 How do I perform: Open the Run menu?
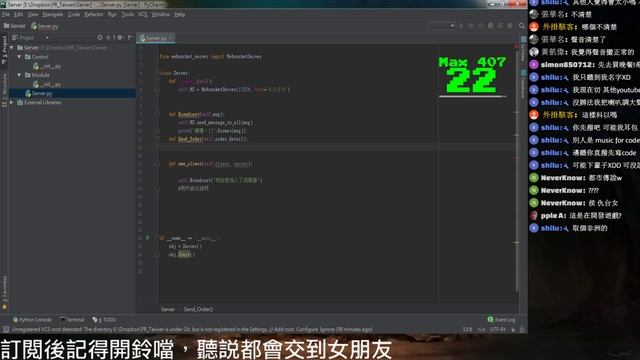112,14
